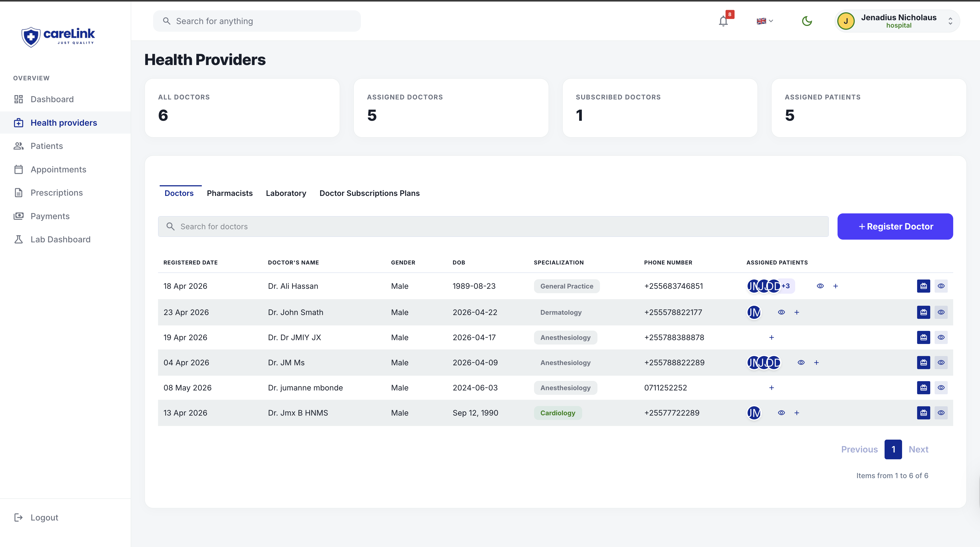
Task: Click Cardiology specialization badge
Action: click(558, 413)
